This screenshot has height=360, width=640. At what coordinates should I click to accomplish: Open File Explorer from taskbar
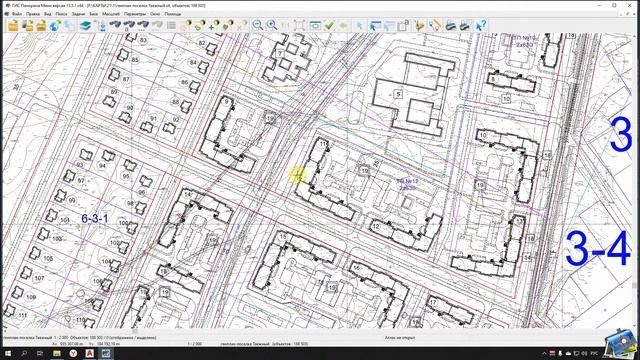click(57, 353)
